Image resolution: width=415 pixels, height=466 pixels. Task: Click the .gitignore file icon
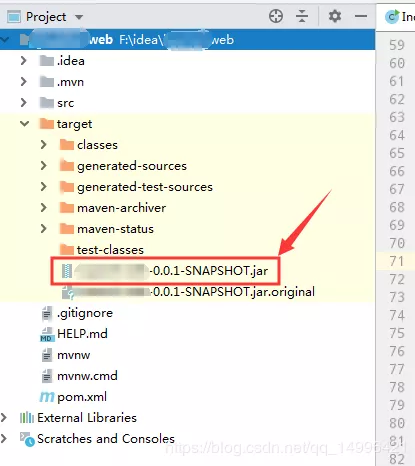pos(47,313)
